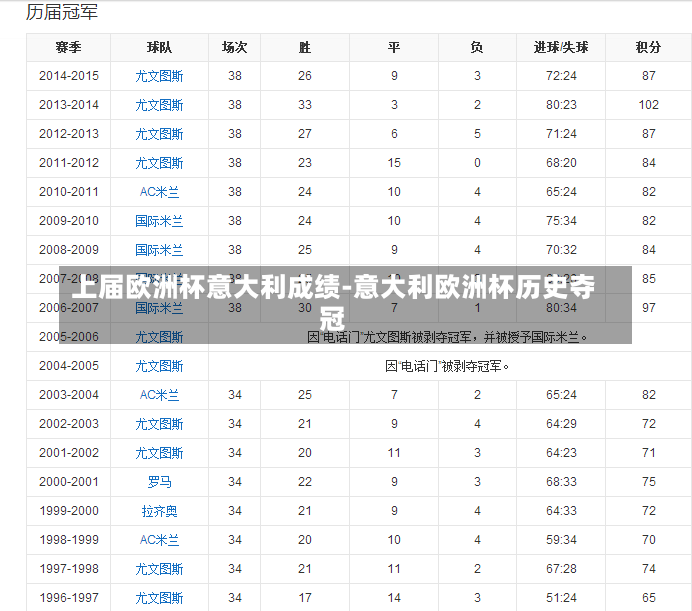This screenshot has height=611, width=692.
Task: Click the 97 points value in 2006-2007 row
Action: click(648, 308)
